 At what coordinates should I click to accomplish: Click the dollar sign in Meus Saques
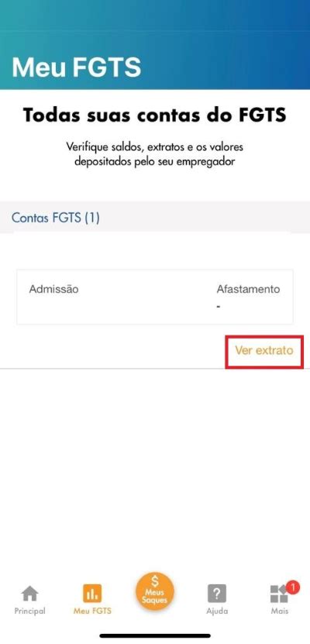[x=155, y=581]
